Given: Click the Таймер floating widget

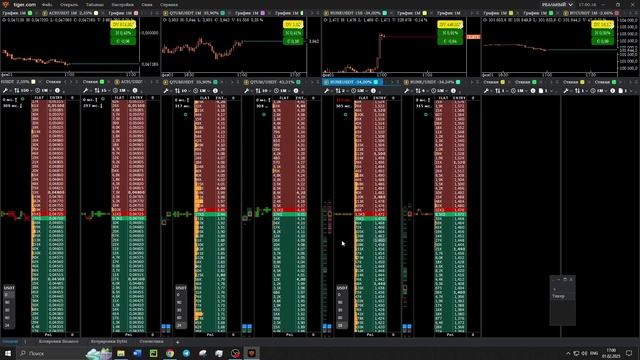Looking at the screenshot, I should pyautogui.click(x=562, y=300).
